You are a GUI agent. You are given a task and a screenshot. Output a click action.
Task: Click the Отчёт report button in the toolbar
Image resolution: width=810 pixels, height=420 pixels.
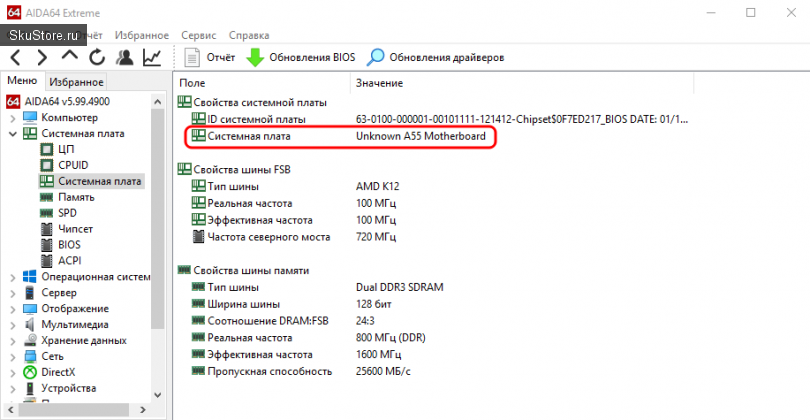(x=210, y=57)
